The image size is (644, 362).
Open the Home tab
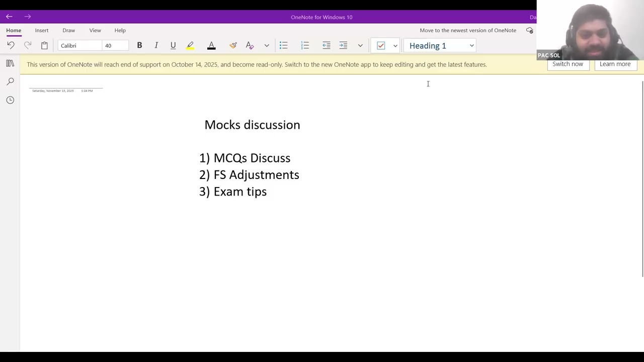(x=14, y=30)
